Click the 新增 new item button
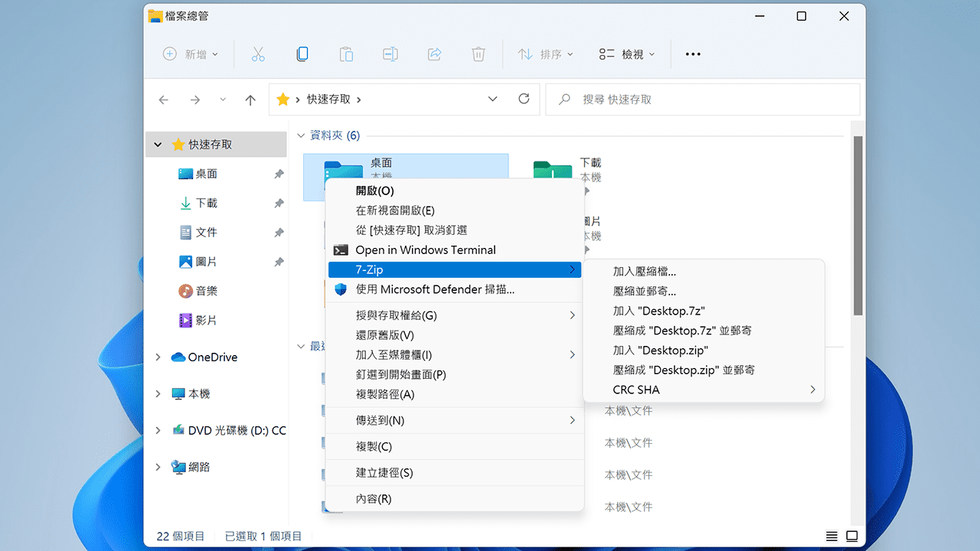Screen dimensions: 980x551 (191, 54)
